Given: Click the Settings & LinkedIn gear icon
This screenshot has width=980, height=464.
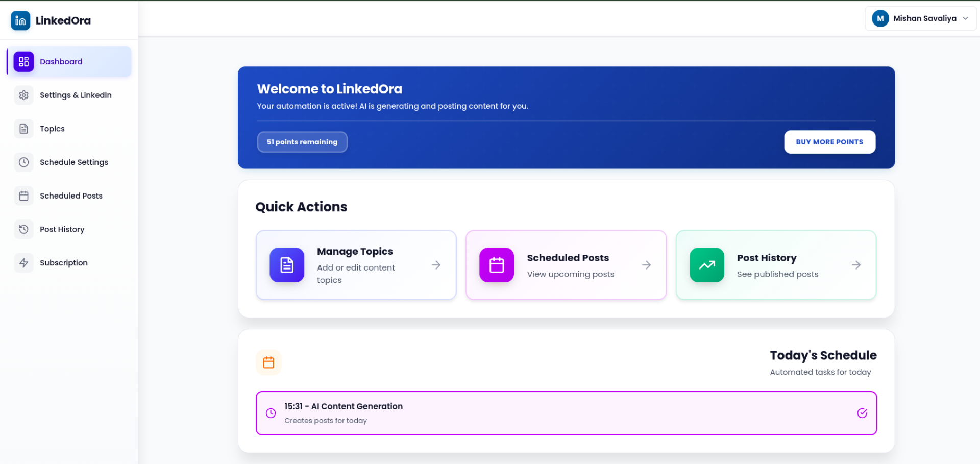Looking at the screenshot, I should click(x=23, y=95).
